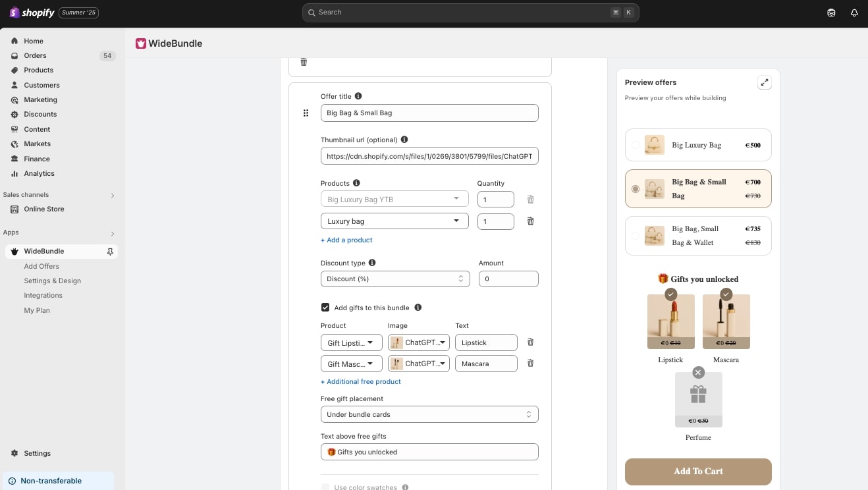Expand the Apps section

[113, 233]
